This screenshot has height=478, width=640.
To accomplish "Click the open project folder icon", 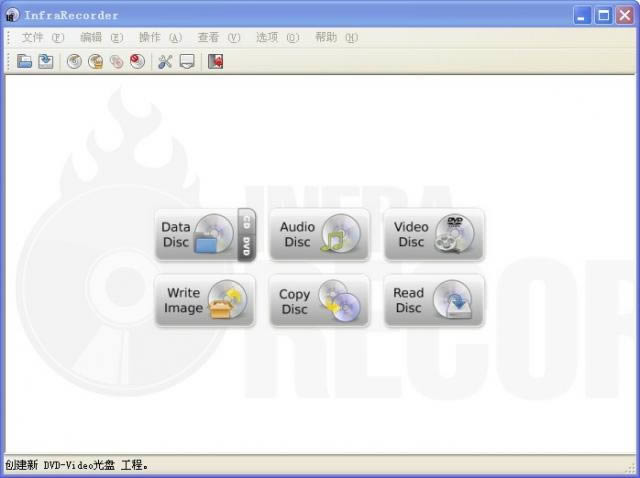I will [24, 62].
